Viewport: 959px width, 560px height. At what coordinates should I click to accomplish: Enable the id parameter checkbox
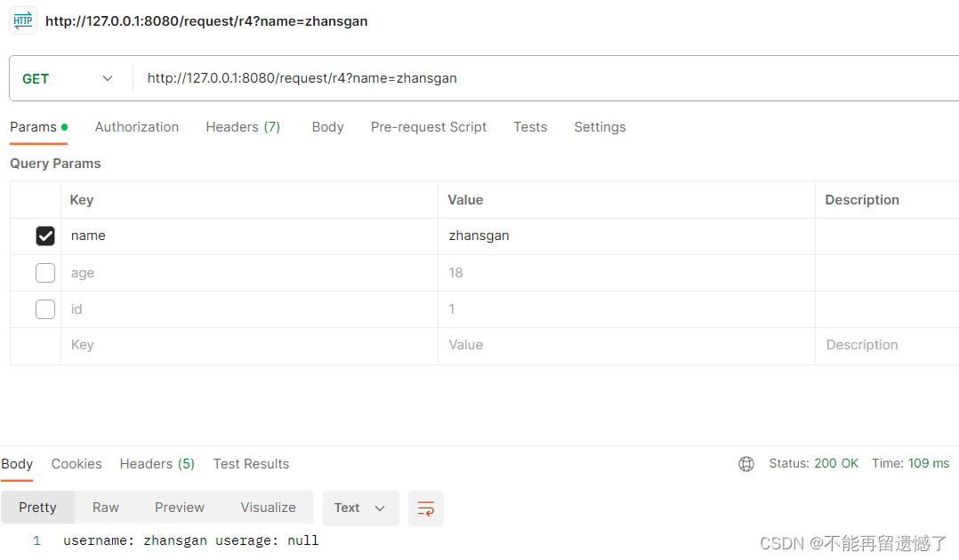point(45,309)
